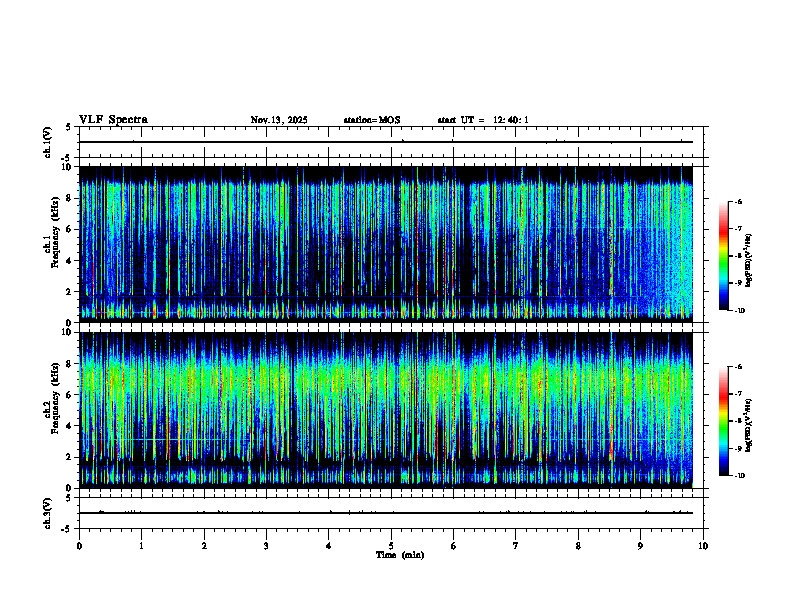Click time axis tick label '0'
The width and height of the screenshot is (792, 612).
coord(79,546)
